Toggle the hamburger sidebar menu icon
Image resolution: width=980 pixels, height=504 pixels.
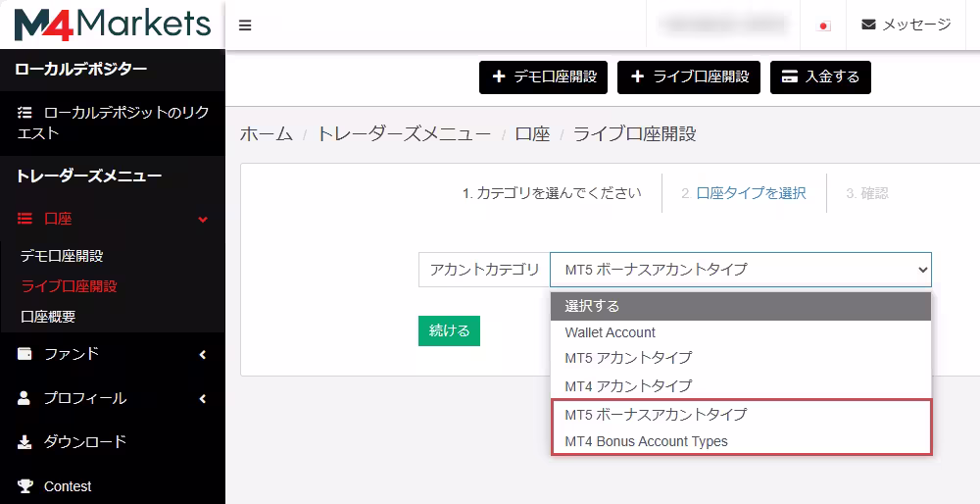[x=245, y=25]
